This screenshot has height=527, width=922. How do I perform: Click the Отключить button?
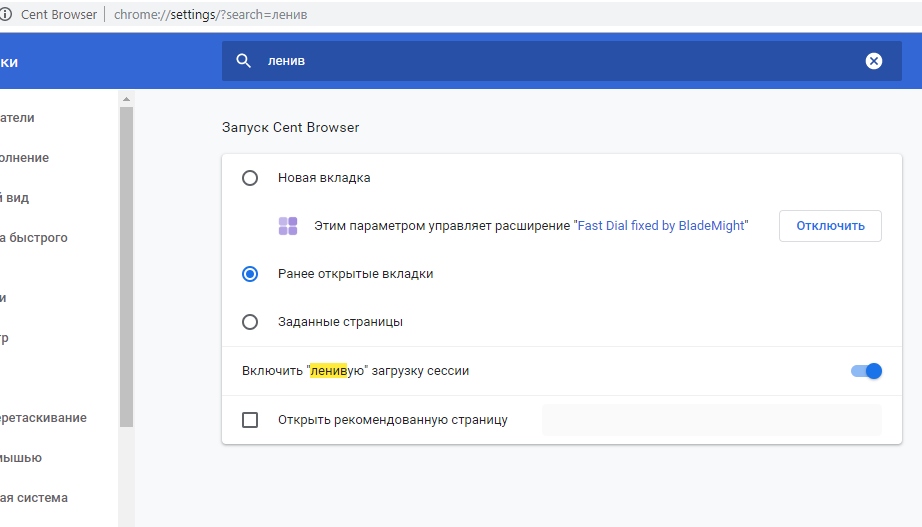(x=830, y=226)
